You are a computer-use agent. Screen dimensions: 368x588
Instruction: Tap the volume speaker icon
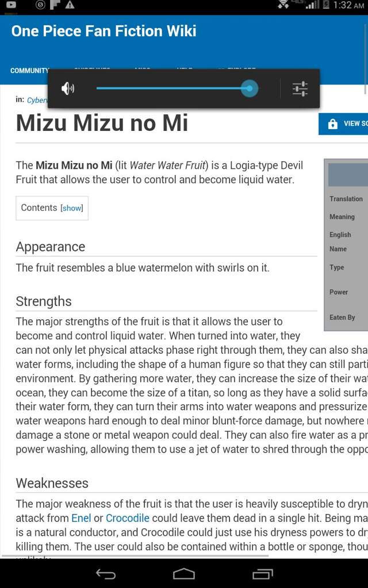pyautogui.click(x=68, y=88)
